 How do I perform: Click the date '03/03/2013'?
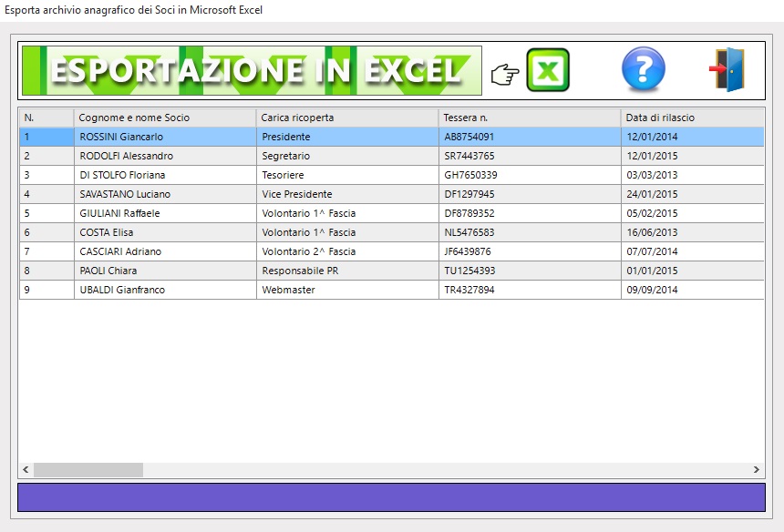pos(653,175)
